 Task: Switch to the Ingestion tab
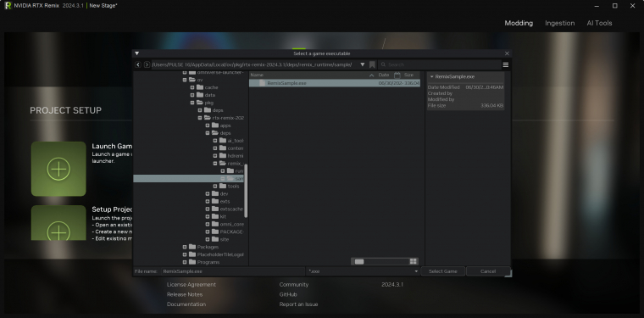(560, 23)
